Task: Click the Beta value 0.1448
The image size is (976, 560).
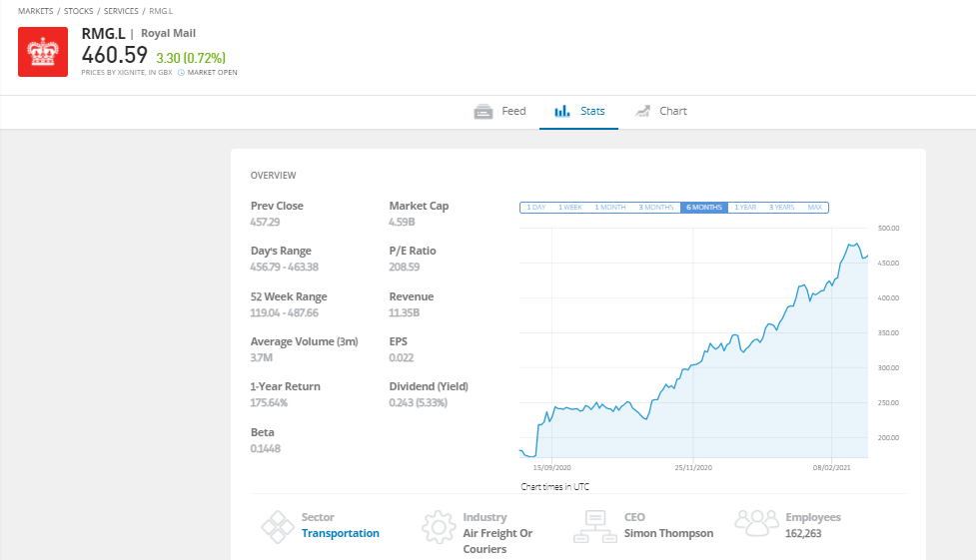Action: 265,448
